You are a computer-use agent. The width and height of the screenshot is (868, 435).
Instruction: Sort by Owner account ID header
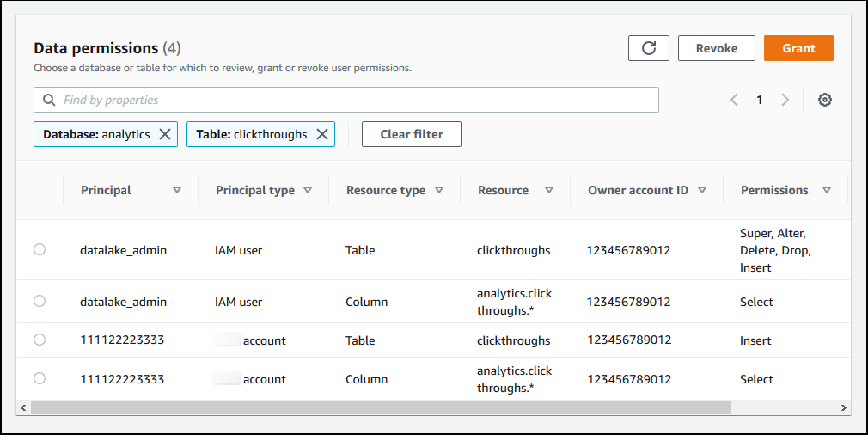click(638, 190)
